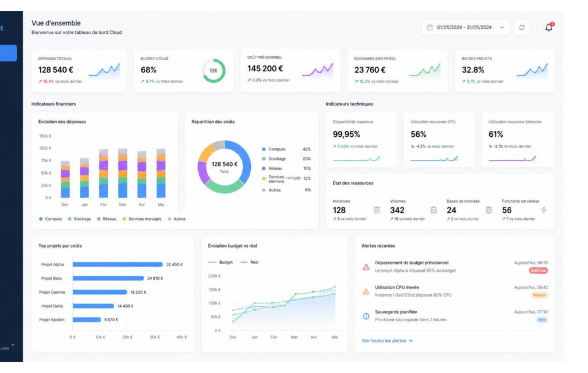Toggle the Budget line in the legend
Image resolution: width=588 pixels, height=373 pixels.
click(x=220, y=262)
